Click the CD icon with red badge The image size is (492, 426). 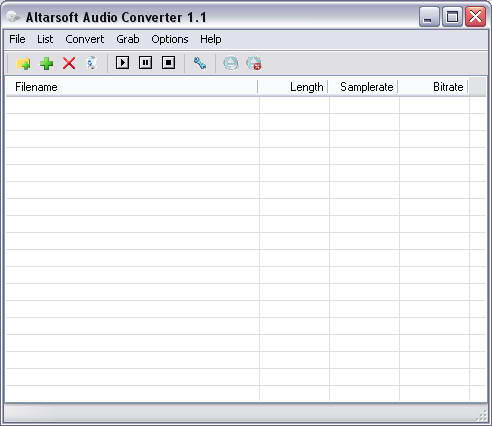click(254, 63)
